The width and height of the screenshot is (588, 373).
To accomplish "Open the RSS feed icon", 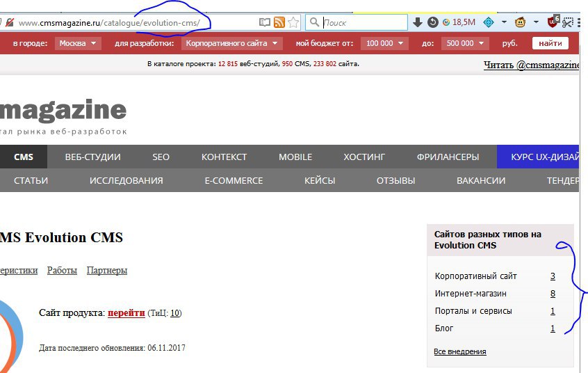I will pos(279,22).
